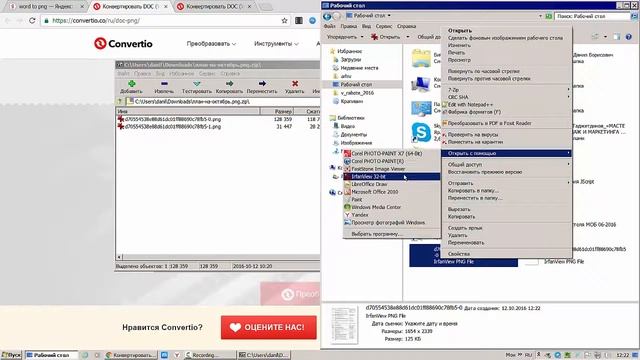Expand the 7-Zip context submenu
This screenshot has height=360, width=640.
pos(506,89)
